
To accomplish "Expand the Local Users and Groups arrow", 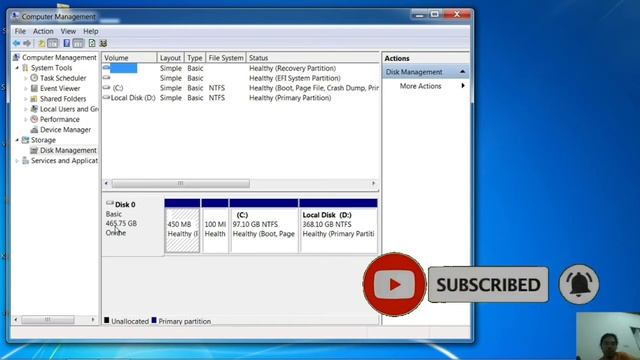I will pos(26,109).
